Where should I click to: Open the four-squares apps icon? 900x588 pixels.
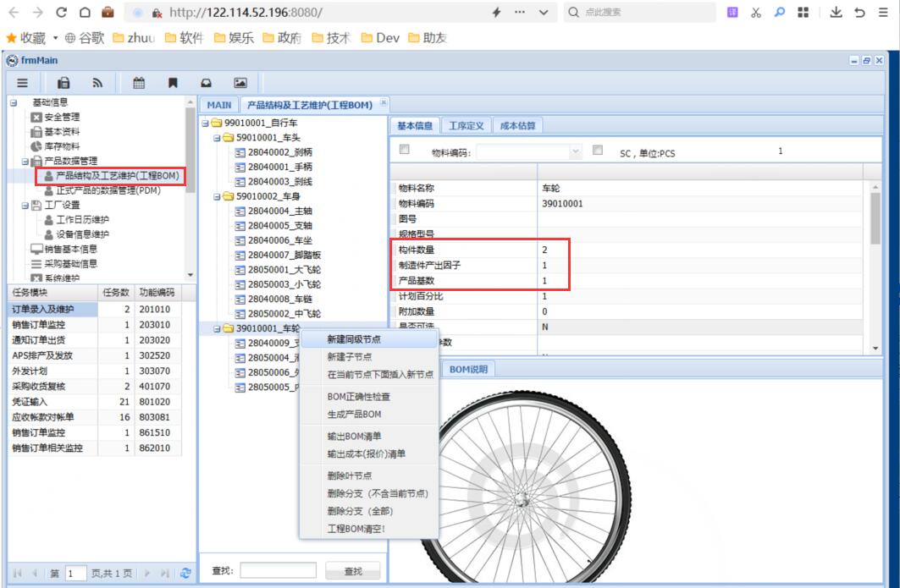coord(803,12)
